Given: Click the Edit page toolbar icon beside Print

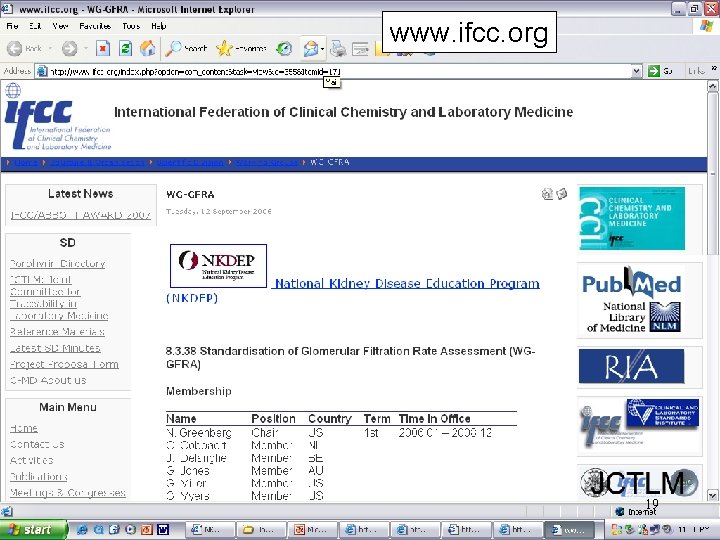Looking at the screenshot, I should point(360,48).
